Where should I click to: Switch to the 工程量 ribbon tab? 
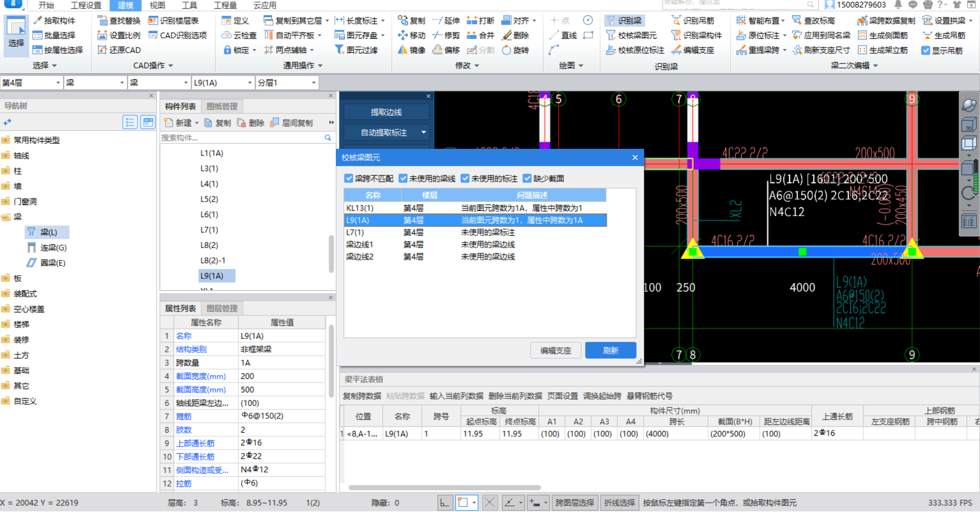tap(225, 5)
